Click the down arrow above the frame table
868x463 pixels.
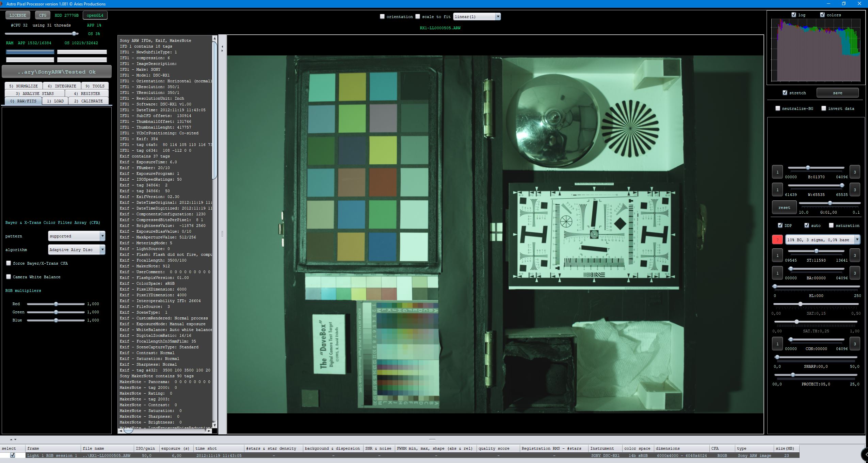tap(15, 440)
